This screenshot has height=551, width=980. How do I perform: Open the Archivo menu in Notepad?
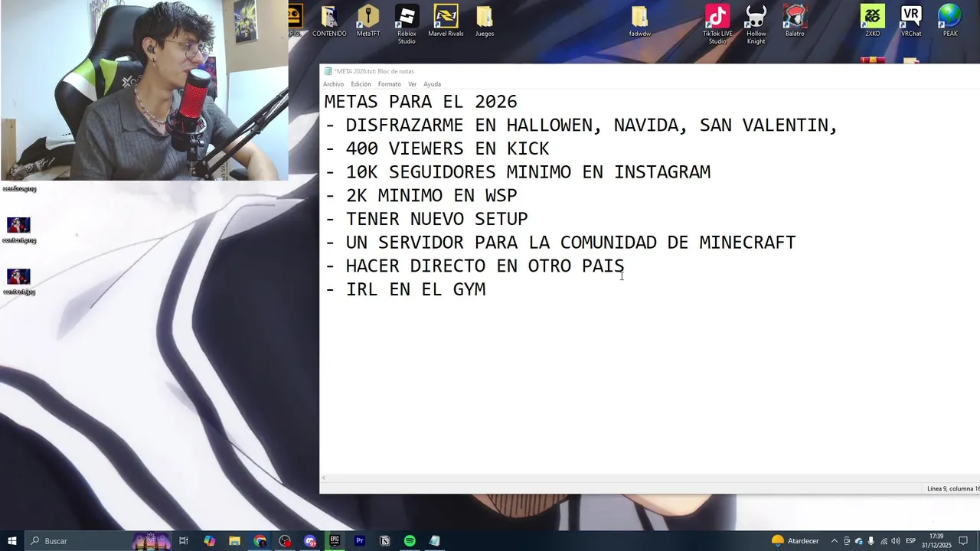[x=333, y=84]
